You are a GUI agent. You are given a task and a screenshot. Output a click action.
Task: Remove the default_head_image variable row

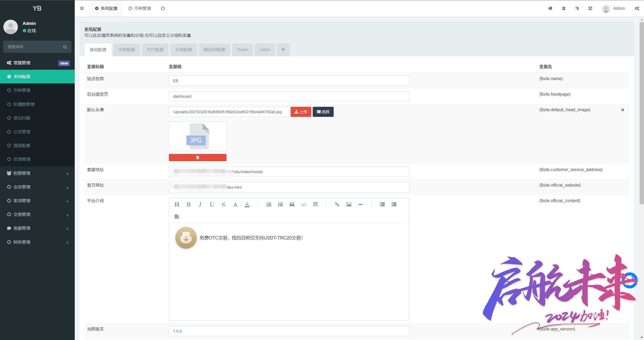(622, 110)
